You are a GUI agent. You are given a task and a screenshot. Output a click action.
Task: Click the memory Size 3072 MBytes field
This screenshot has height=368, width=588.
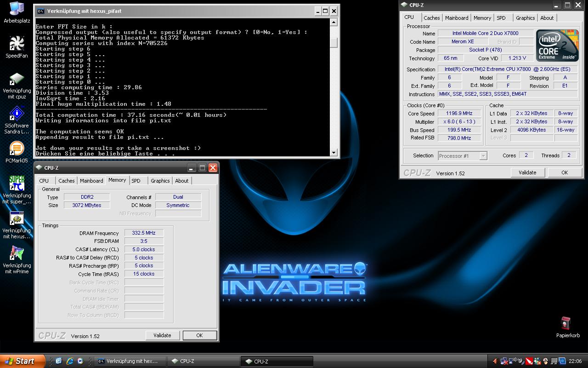coord(87,205)
